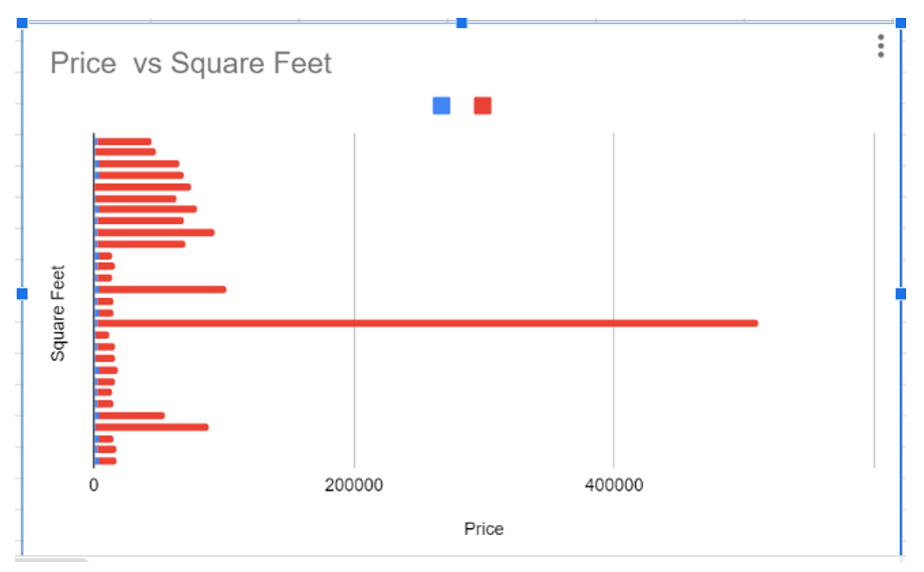Grab the top-right chart resize handle
This screenshot has height=572, width=924.
900,23
